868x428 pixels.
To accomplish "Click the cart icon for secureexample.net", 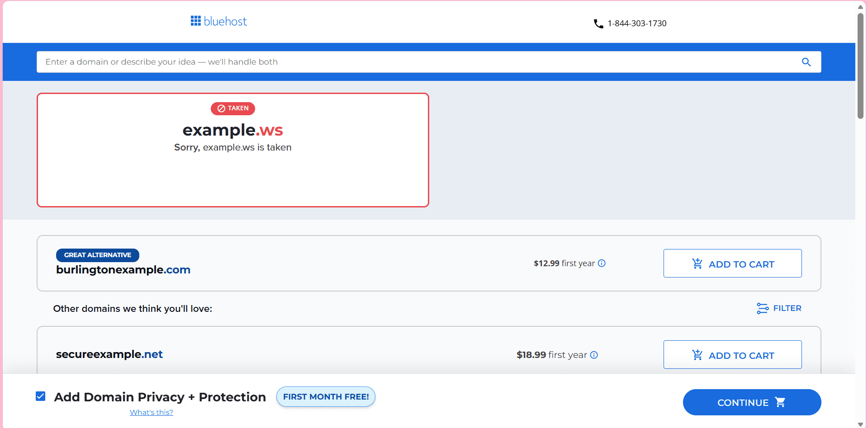I will [697, 355].
